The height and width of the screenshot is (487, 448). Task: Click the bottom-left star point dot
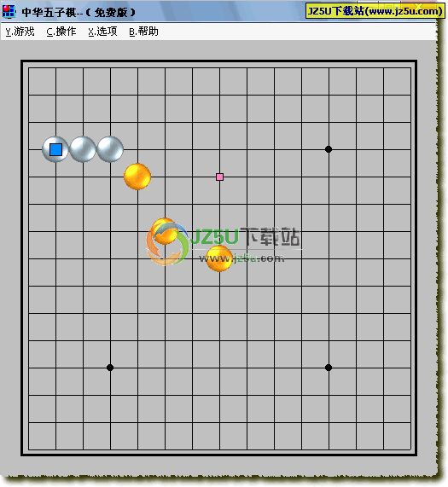pyautogui.click(x=110, y=368)
